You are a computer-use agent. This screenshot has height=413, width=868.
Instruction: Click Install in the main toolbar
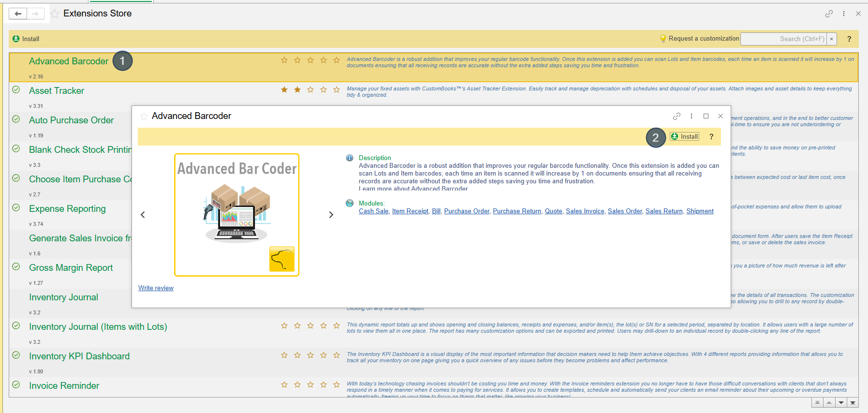pos(26,39)
